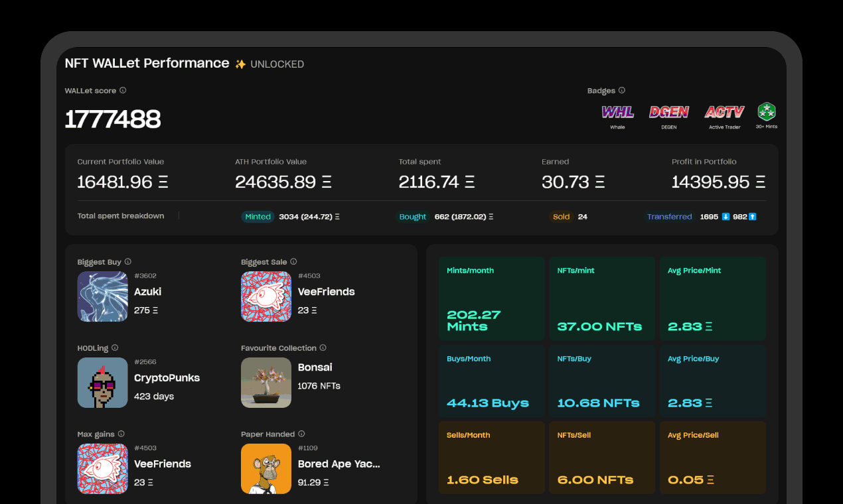This screenshot has width=843, height=504.
Task: Open the WALLet score info icon
Action: (123, 90)
